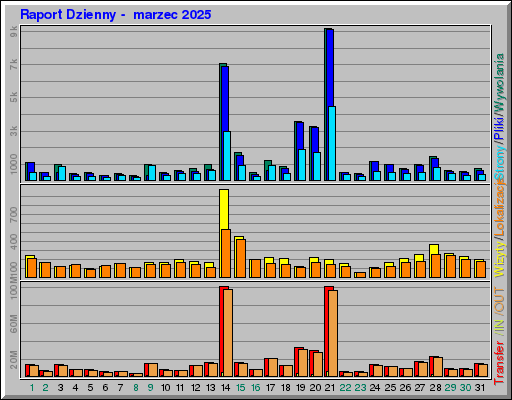512x400 pixels.
Task: Click the title "Raport Dzienny - marzec 2025"
Action: coord(115,15)
